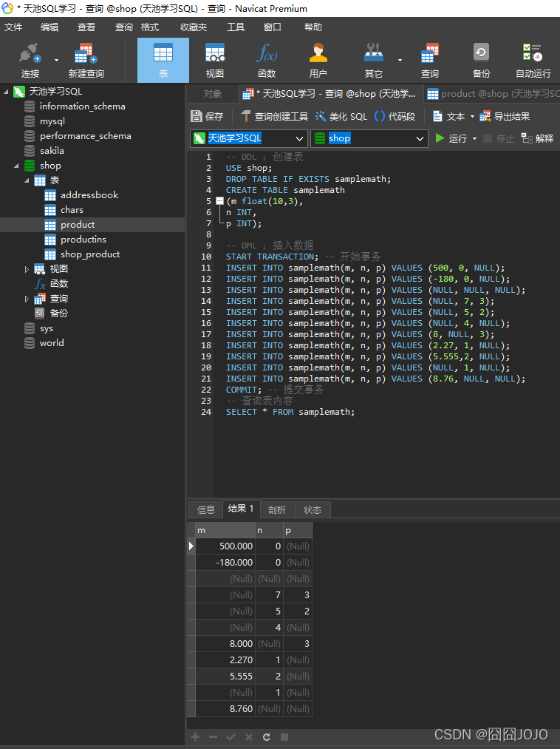Select the 函数 functions tree node
Viewport: 560px width, 749px height.
(58, 284)
